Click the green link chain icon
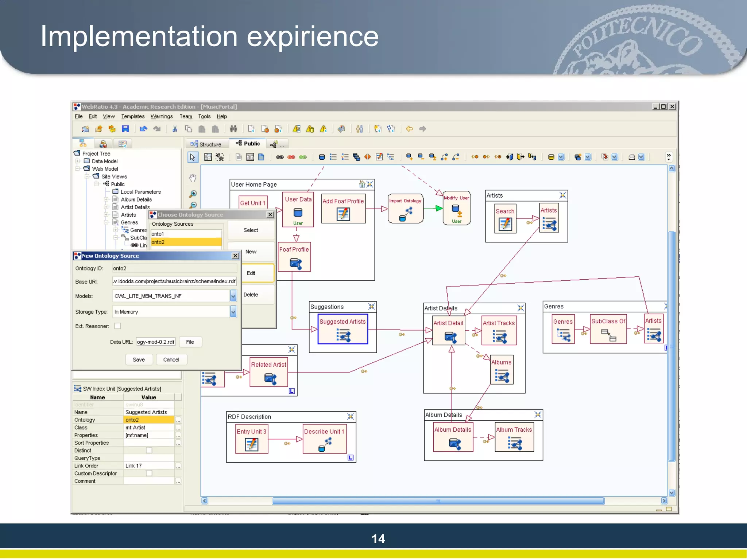 (303, 157)
